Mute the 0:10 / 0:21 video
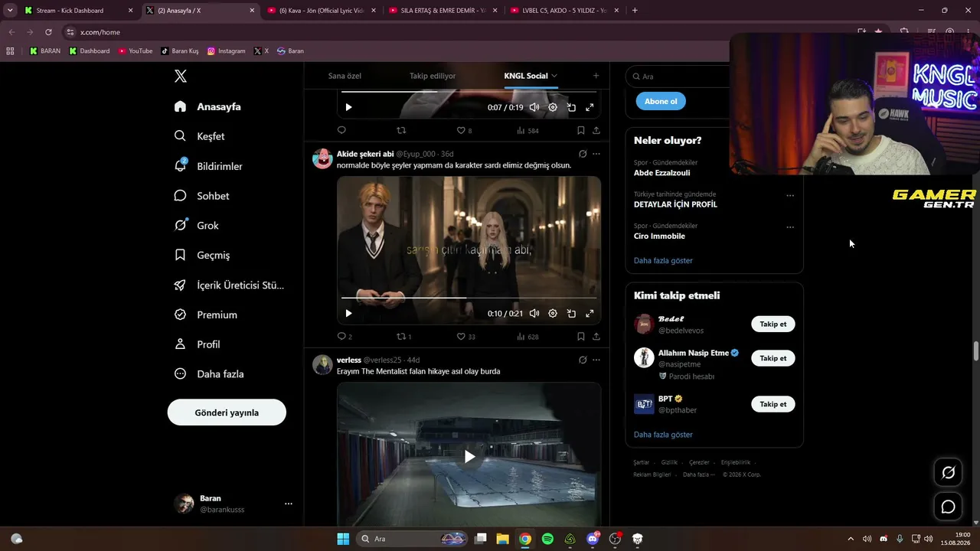The width and height of the screenshot is (980, 551). (534, 313)
